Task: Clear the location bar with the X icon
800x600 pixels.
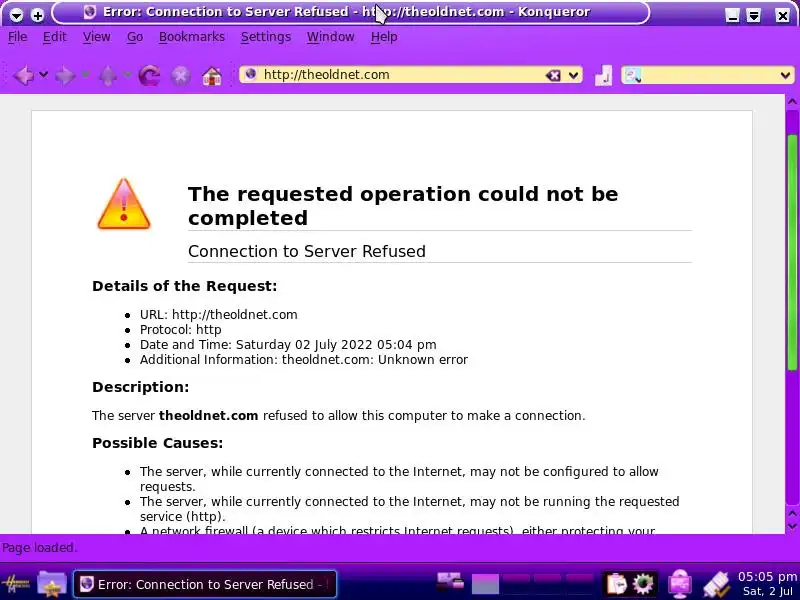Action: point(553,76)
